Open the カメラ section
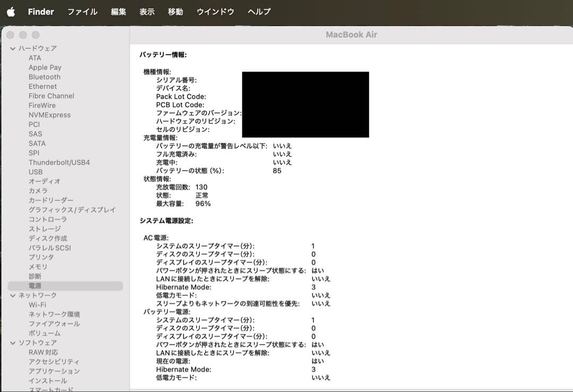573x392 pixels. [x=38, y=190]
